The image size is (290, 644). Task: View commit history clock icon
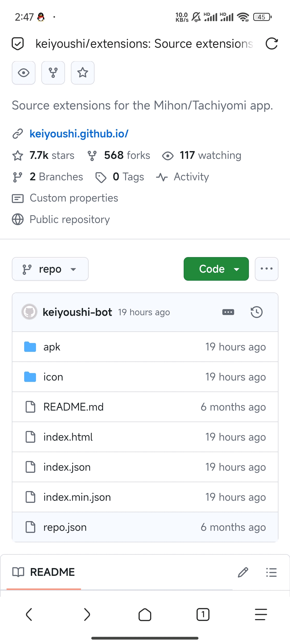click(256, 312)
